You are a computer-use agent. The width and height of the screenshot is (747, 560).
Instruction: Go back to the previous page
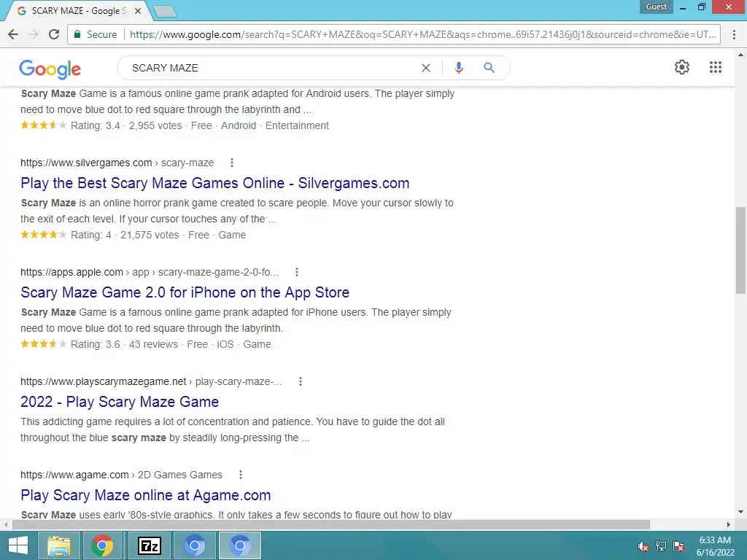tap(13, 34)
